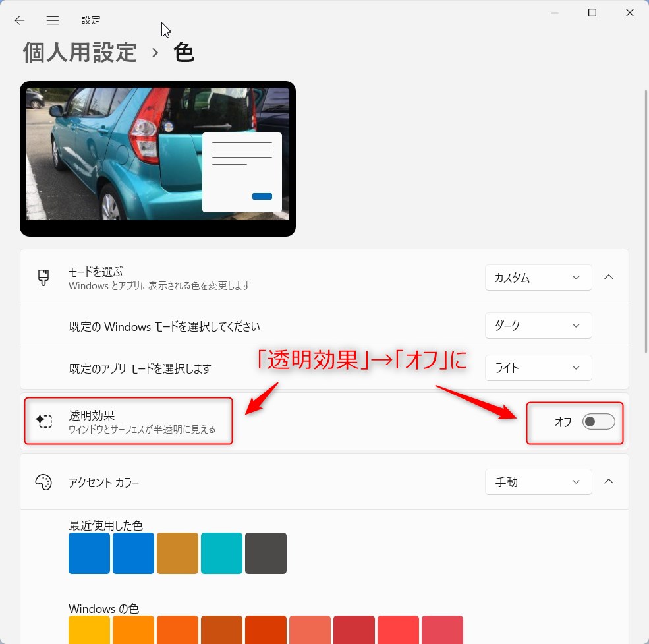This screenshot has height=644, width=649.
Task: Select the teal recent color
Action: click(x=221, y=553)
